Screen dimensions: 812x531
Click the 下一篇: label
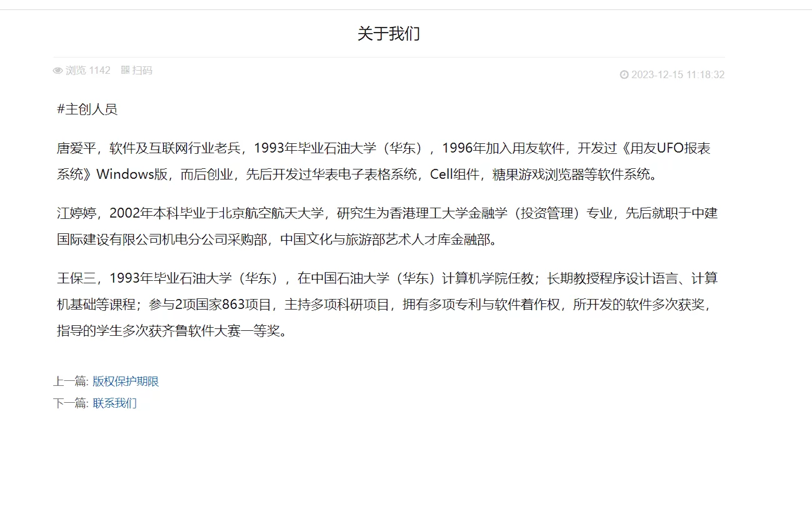[x=71, y=403]
